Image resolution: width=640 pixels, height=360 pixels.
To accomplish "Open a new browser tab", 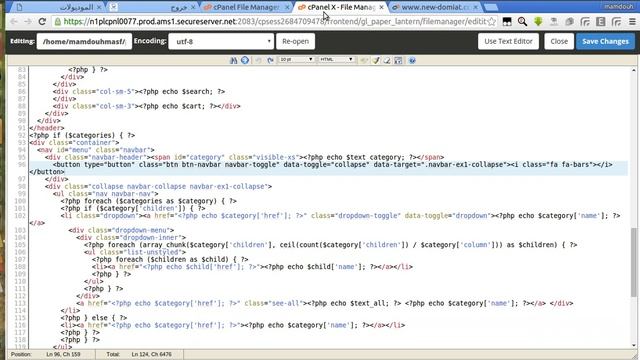I will click(x=491, y=7).
